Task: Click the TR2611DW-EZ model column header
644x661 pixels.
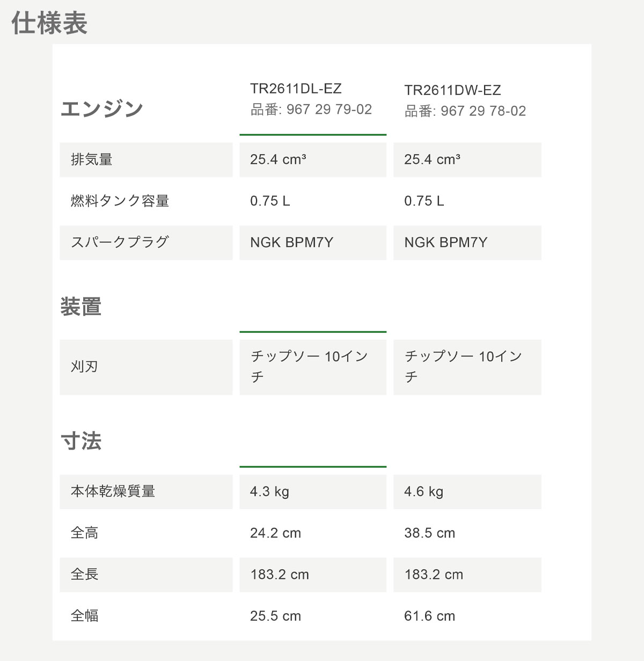Action: tap(452, 90)
